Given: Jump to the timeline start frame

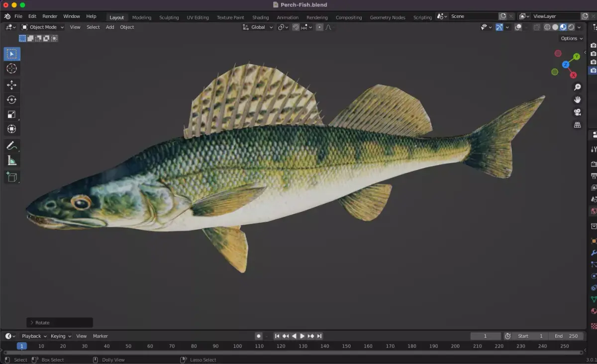Looking at the screenshot, I should 277,336.
